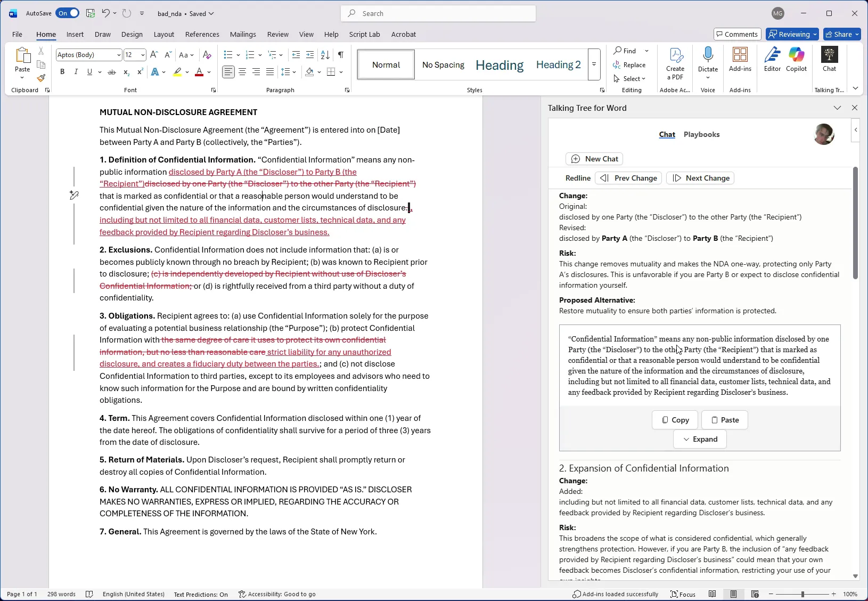Increase font size with grow icon

[x=154, y=55]
